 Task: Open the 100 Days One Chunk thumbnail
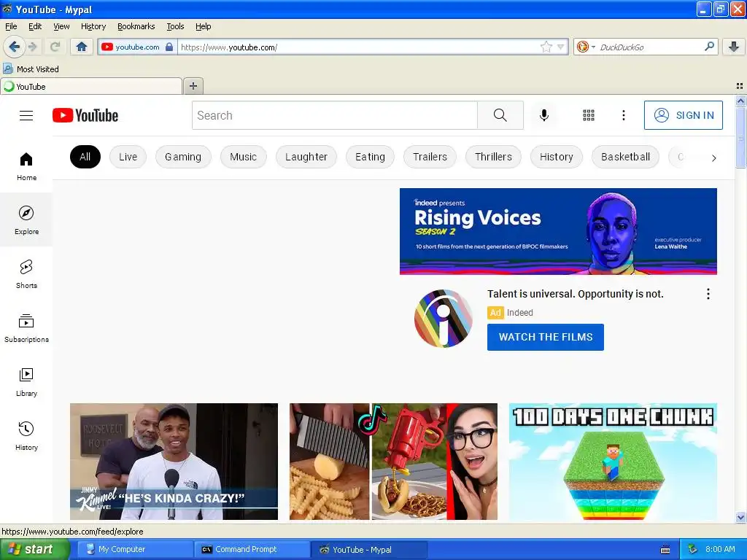pos(613,462)
